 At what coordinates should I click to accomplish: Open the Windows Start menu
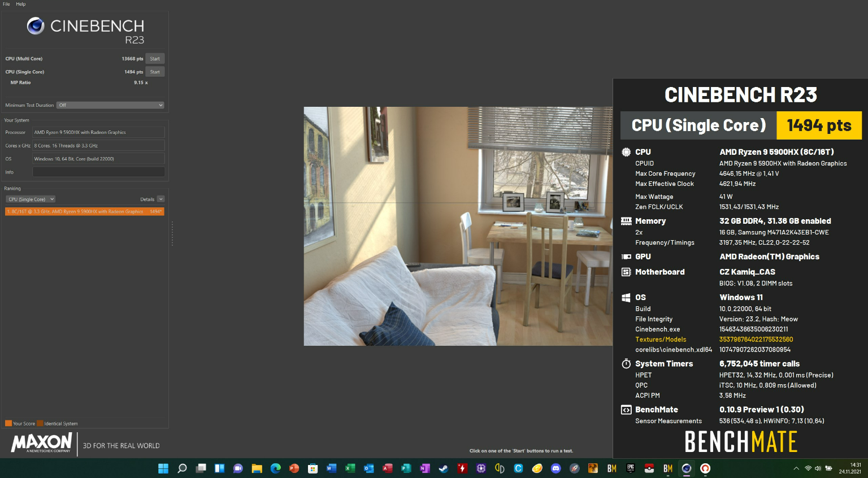click(x=163, y=468)
